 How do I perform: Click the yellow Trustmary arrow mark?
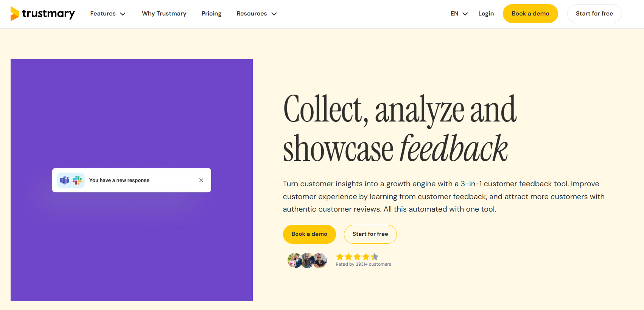pos(14,13)
